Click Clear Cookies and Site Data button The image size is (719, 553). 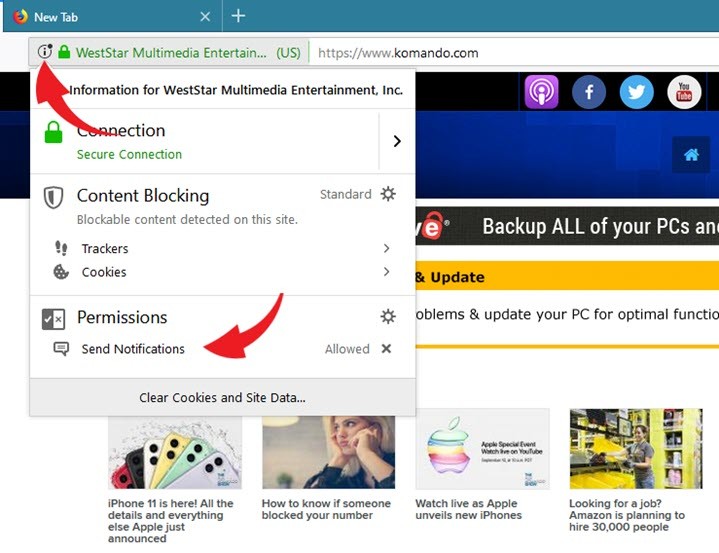tap(222, 398)
